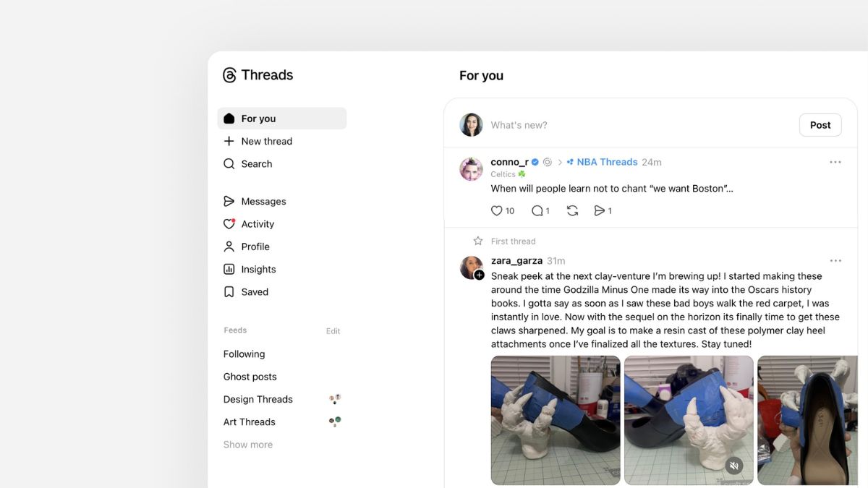The width and height of the screenshot is (868, 488).
Task: Open the NBA Threads community link
Action: coord(606,162)
